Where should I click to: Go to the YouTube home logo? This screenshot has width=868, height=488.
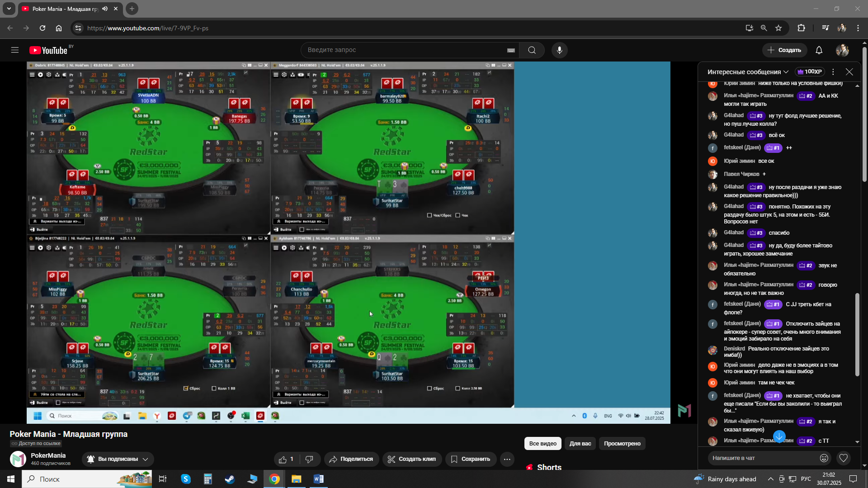tap(48, 50)
